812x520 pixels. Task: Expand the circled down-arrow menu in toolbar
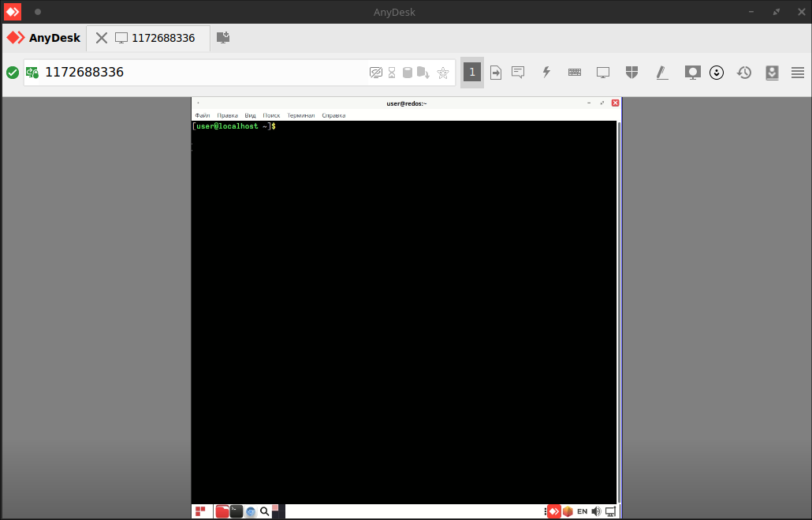pos(717,73)
